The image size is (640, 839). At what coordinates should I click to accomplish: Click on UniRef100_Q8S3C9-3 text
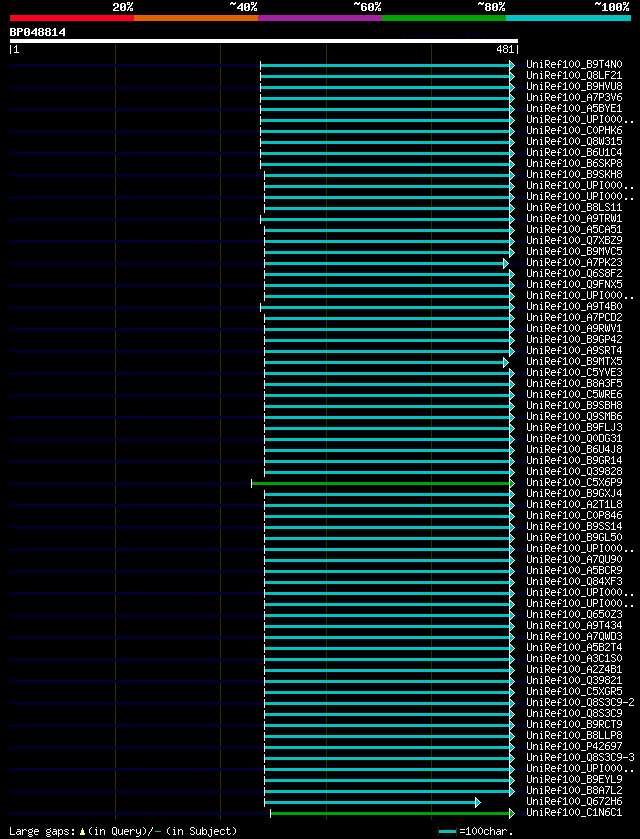tap(581, 758)
